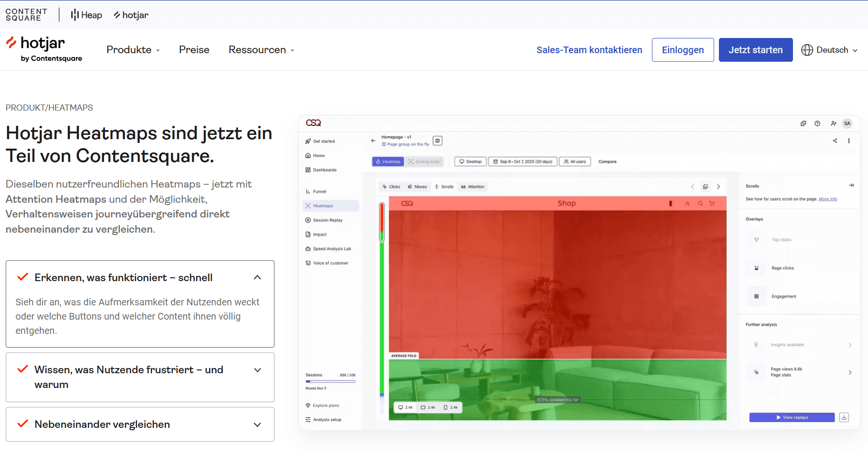Screen dimensions: 868x463
Task: Click the user account icon in the Shop header
Action: coord(687,203)
